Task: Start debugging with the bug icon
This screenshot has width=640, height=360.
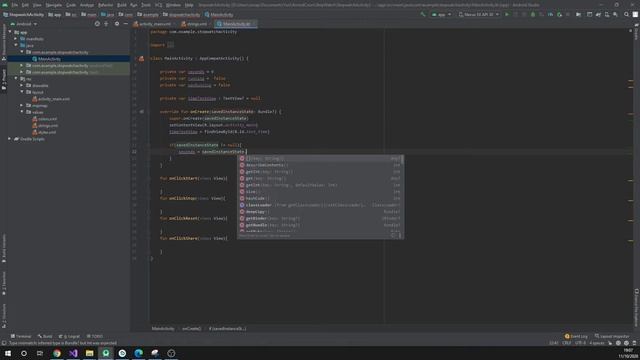Action: click(533, 14)
